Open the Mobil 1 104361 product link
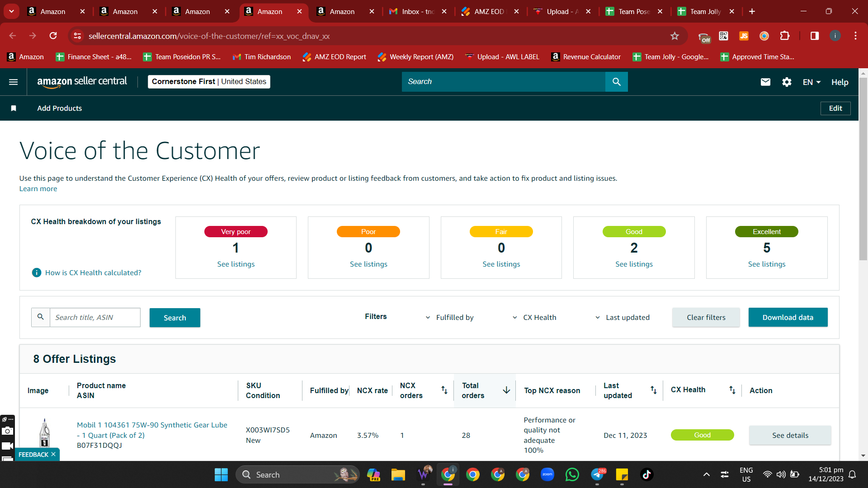The width and height of the screenshot is (868, 488). (152, 430)
